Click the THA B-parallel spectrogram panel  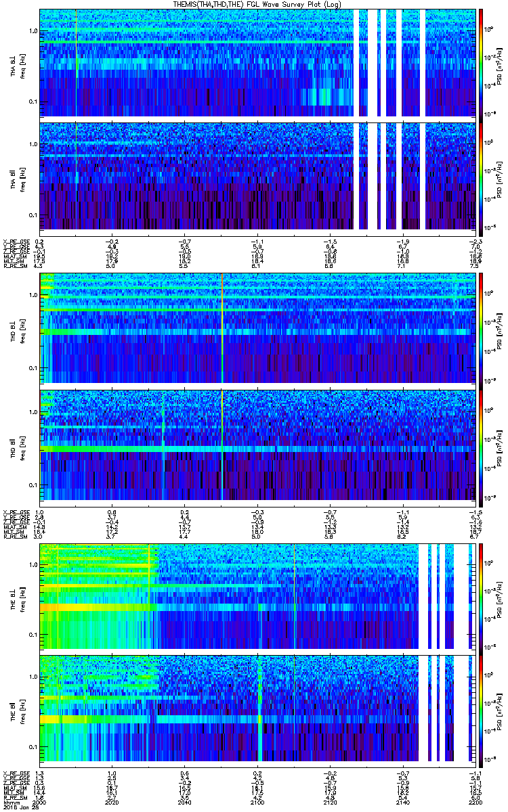[257, 175]
